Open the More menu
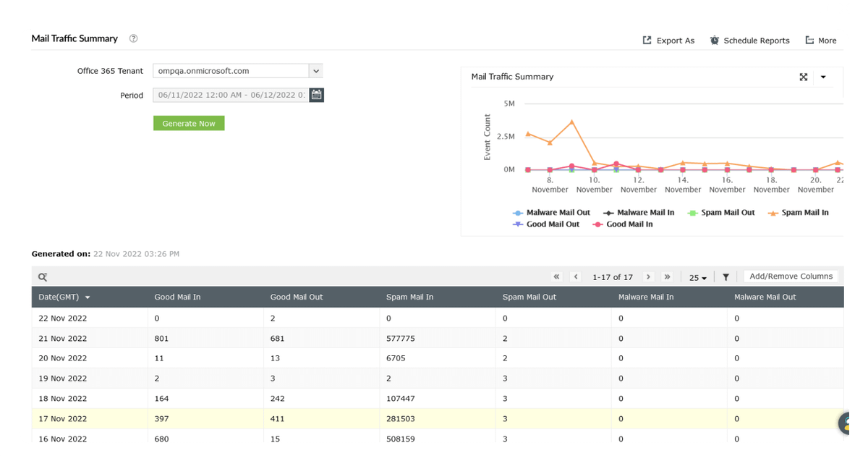 coord(821,41)
